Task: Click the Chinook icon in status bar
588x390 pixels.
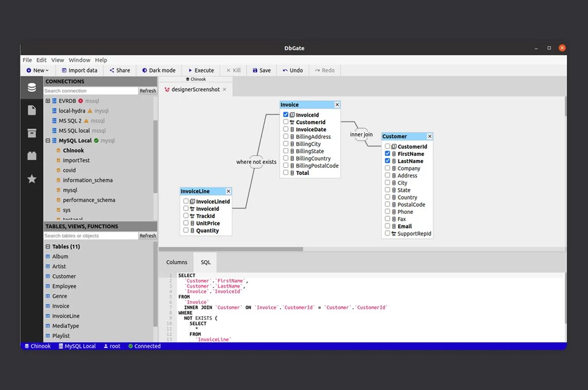Action: click(27, 346)
